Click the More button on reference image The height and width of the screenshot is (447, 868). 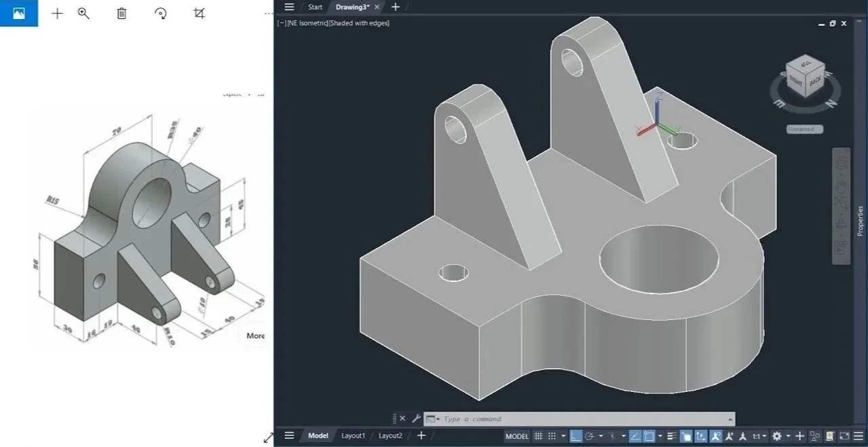coord(255,336)
